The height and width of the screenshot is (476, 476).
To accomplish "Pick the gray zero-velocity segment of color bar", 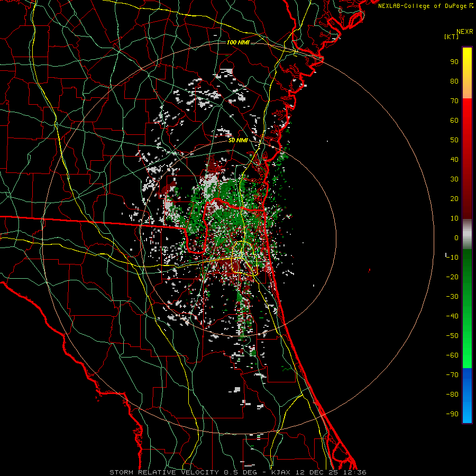I will [x=467, y=235].
